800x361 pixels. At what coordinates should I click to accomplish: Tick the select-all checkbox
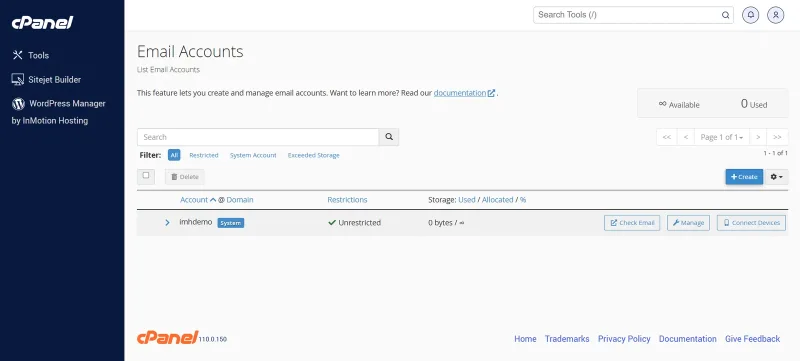click(146, 175)
